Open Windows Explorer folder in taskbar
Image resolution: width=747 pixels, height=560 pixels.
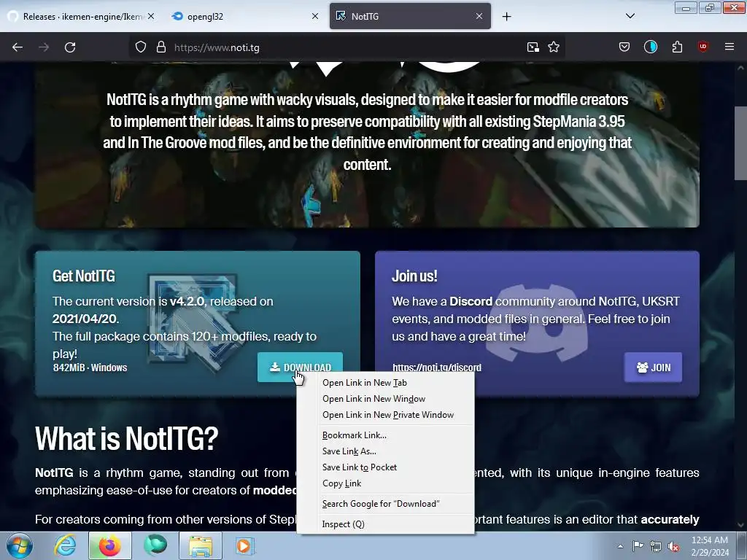201,545
